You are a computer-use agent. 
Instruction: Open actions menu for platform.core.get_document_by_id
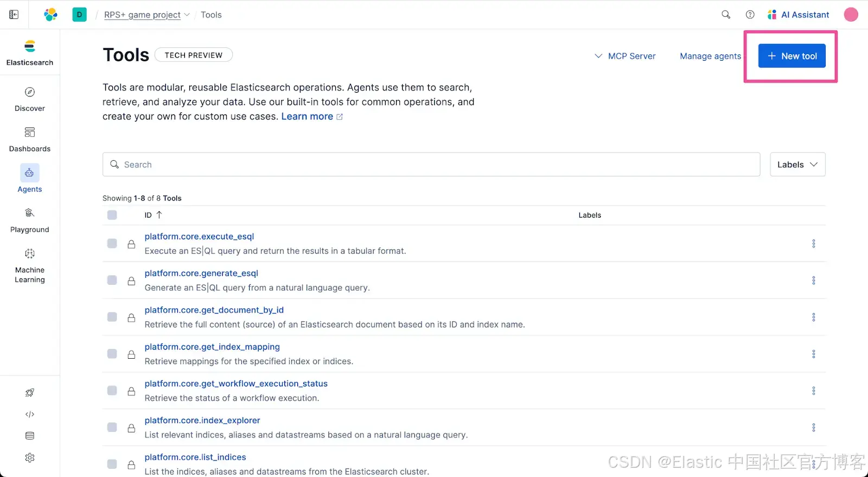point(813,317)
